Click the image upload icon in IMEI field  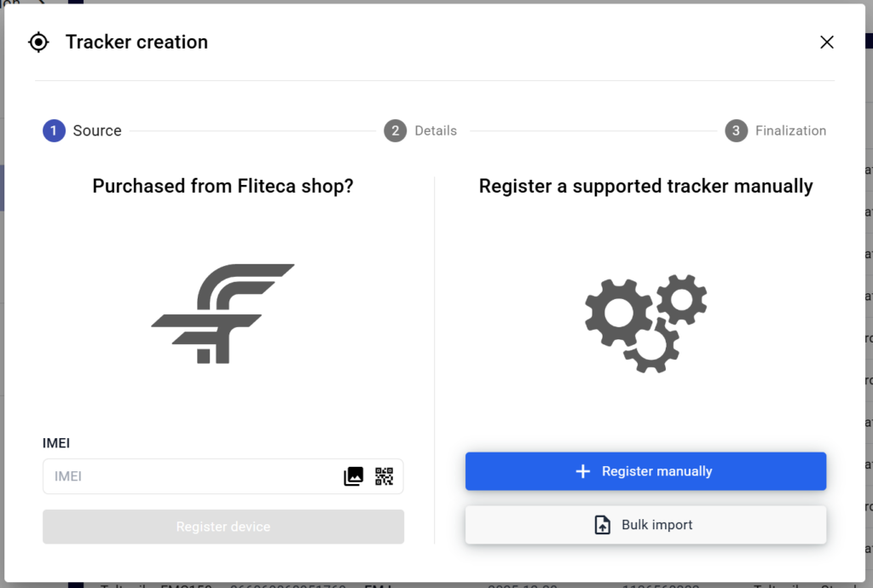pos(354,476)
